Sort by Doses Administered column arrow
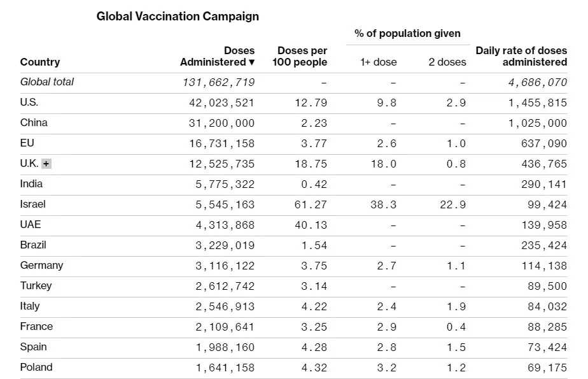The width and height of the screenshot is (588, 379). (x=252, y=62)
